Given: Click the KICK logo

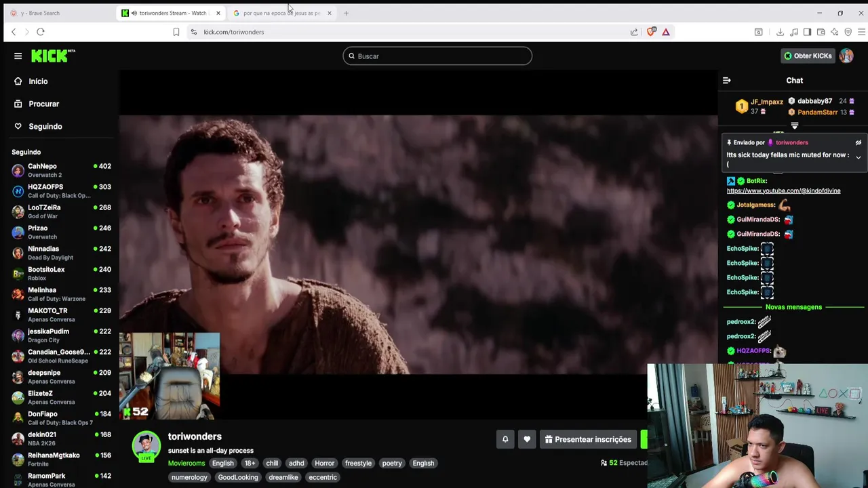Looking at the screenshot, I should pos(53,56).
